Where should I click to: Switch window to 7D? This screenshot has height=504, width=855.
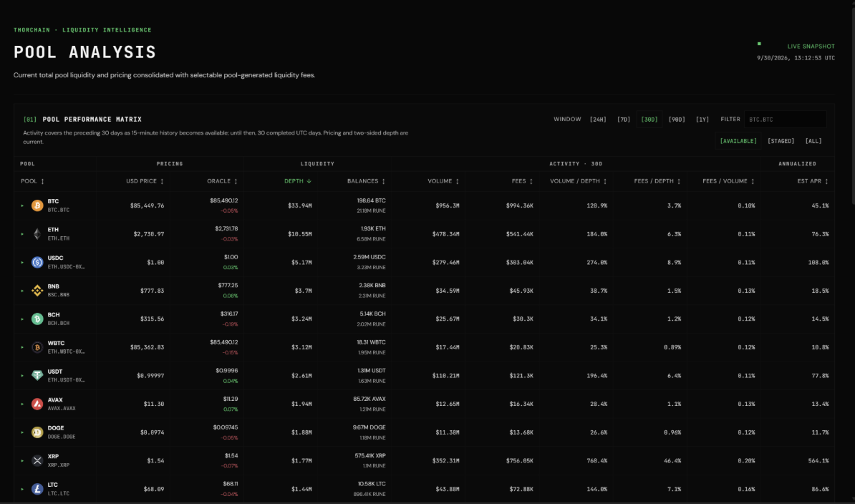[x=624, y=120]
